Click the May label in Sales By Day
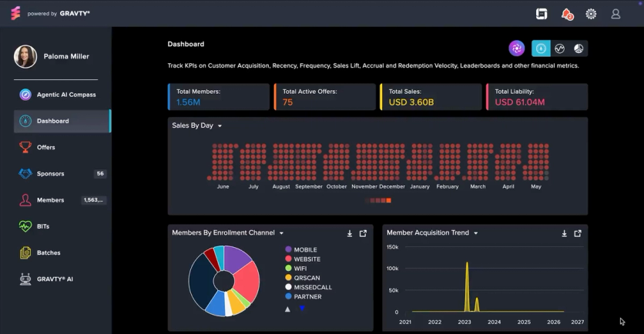Screen dimensions: 644x334 tap(536, 186)
